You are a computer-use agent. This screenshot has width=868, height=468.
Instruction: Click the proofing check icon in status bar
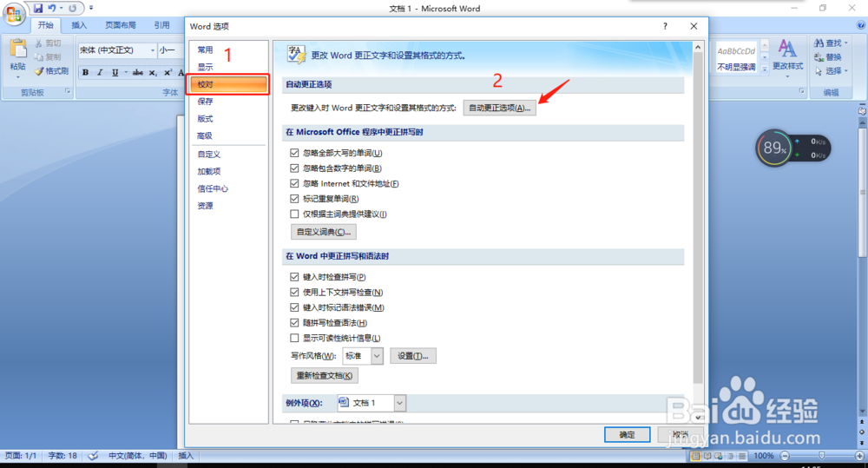[93, 456]
